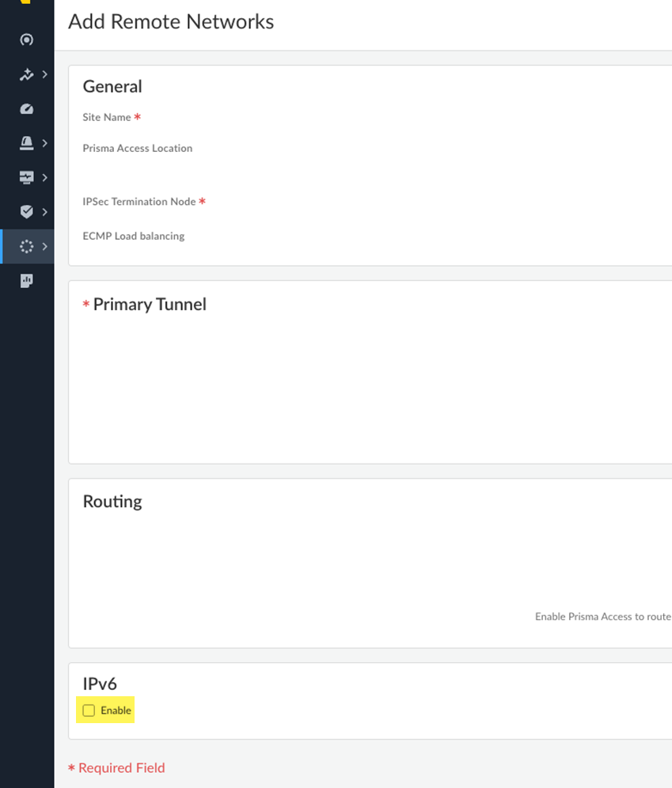
Task: Expand chevron beside shield checkmark icon
Action: (x=45, y=211)
